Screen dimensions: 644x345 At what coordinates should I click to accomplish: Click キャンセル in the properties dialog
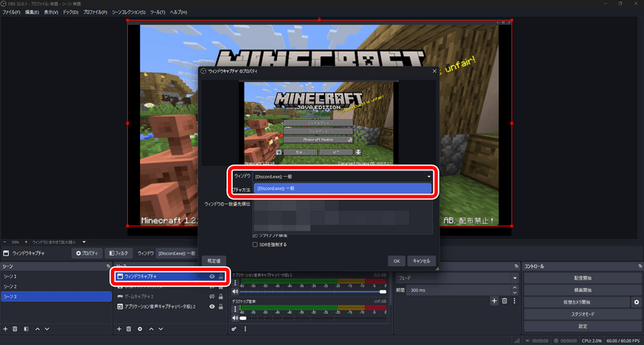coord(421,261)
